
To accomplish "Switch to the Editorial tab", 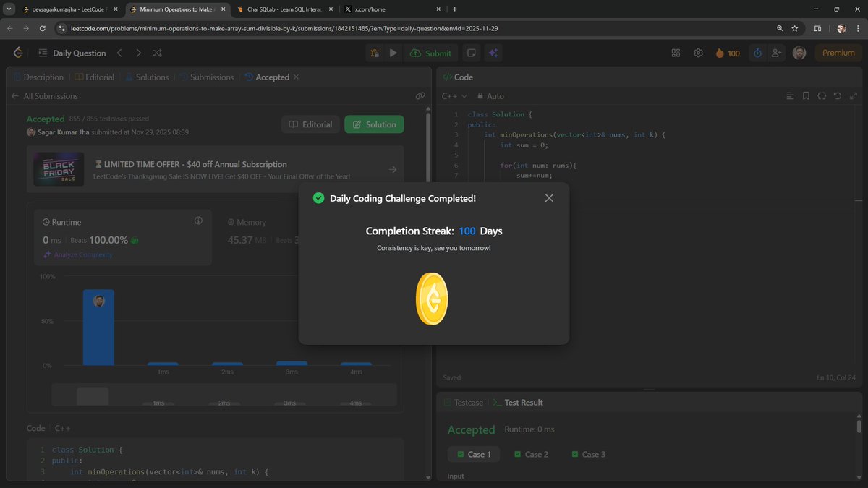I will click(x=94, y=77).
